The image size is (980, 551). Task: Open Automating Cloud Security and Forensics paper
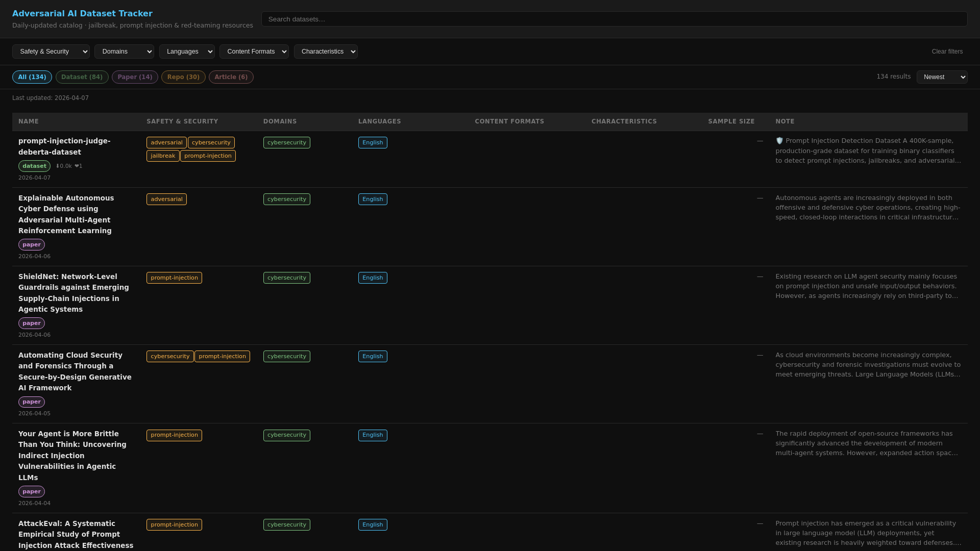tap(75, 371)
